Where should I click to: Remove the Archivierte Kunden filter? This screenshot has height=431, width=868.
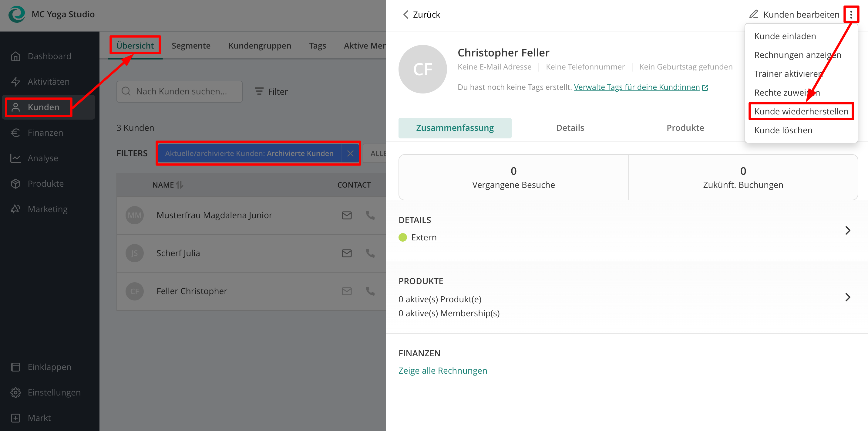[x=350, y=154]
